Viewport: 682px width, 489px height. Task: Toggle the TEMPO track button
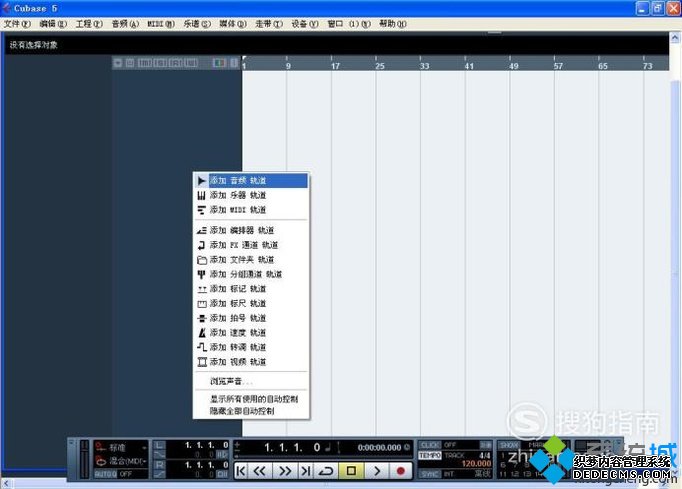[x=430, y=455]
